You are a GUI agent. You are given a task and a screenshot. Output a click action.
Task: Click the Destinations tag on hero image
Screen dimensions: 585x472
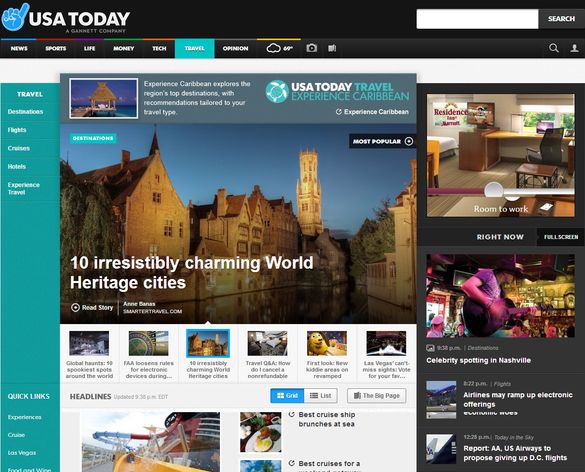93,138
